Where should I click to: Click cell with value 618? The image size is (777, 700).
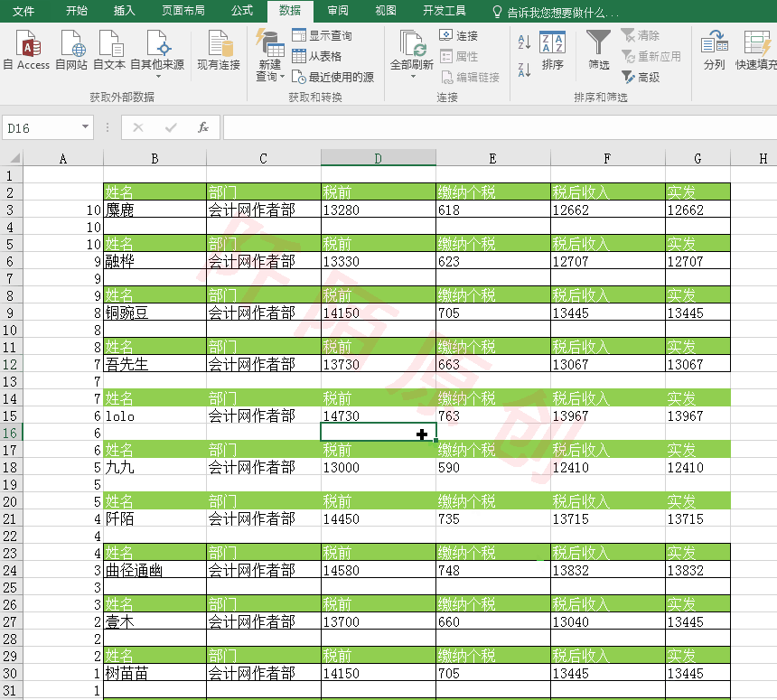click(493, 210)
